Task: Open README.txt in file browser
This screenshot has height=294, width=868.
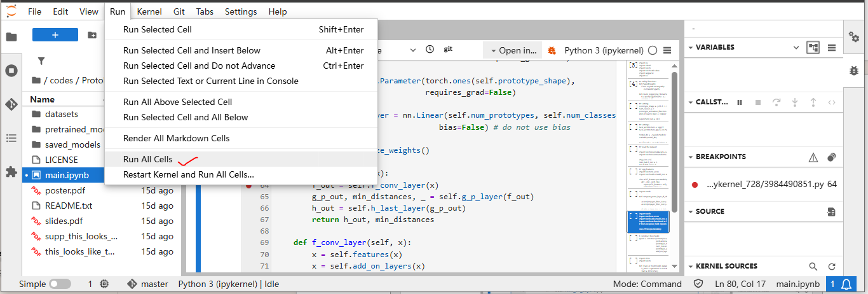Action: [x=69, y=206]
